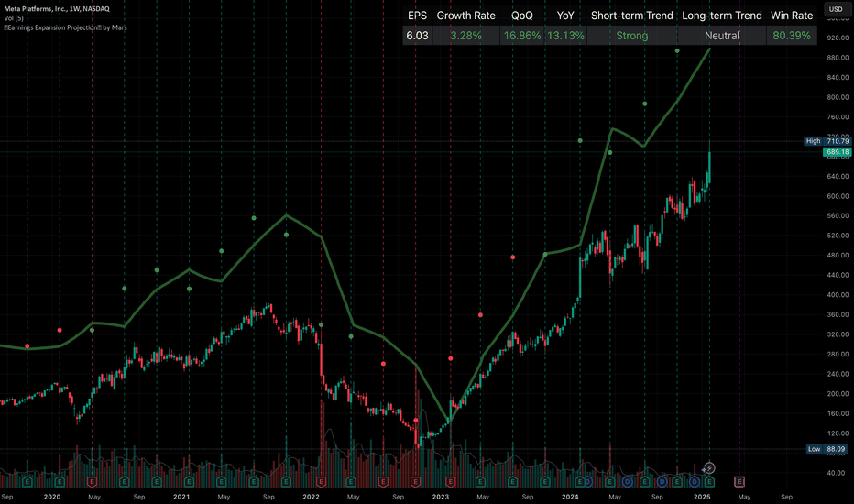
Task: Open the red February 2023 earnings marker
Action: coord(451,482)
